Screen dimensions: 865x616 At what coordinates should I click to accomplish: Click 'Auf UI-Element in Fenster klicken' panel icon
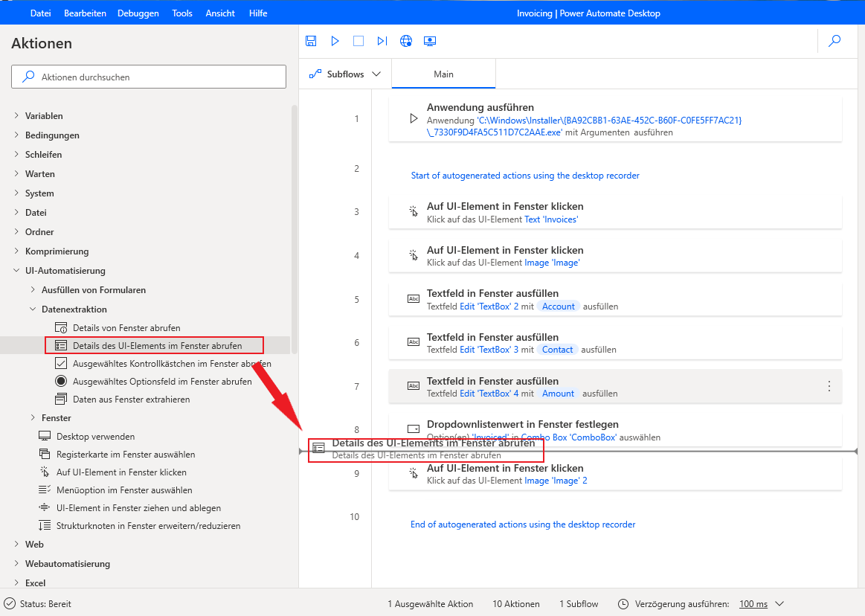point(45,472)
